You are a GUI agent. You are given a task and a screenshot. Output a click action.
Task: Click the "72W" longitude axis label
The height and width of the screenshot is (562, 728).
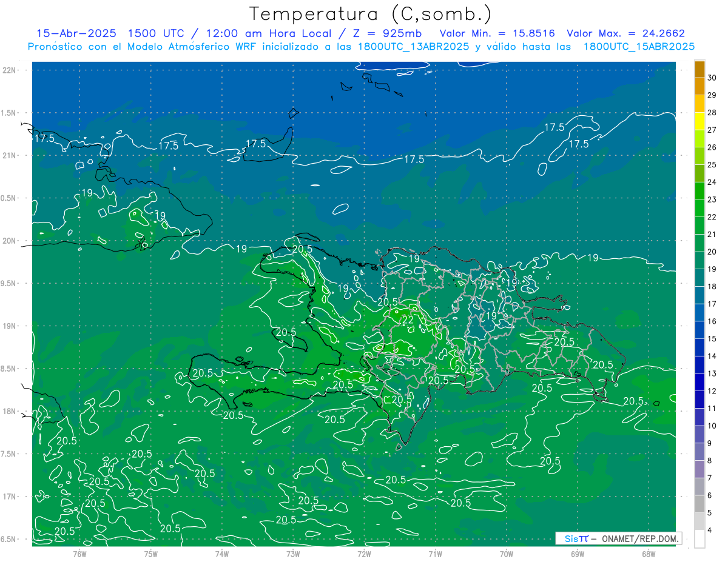364,554
